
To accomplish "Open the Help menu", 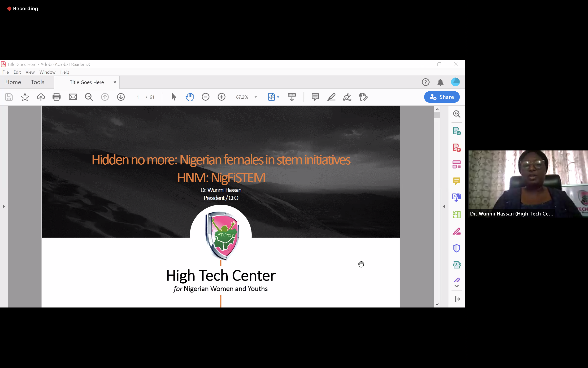I will (65, 72).
